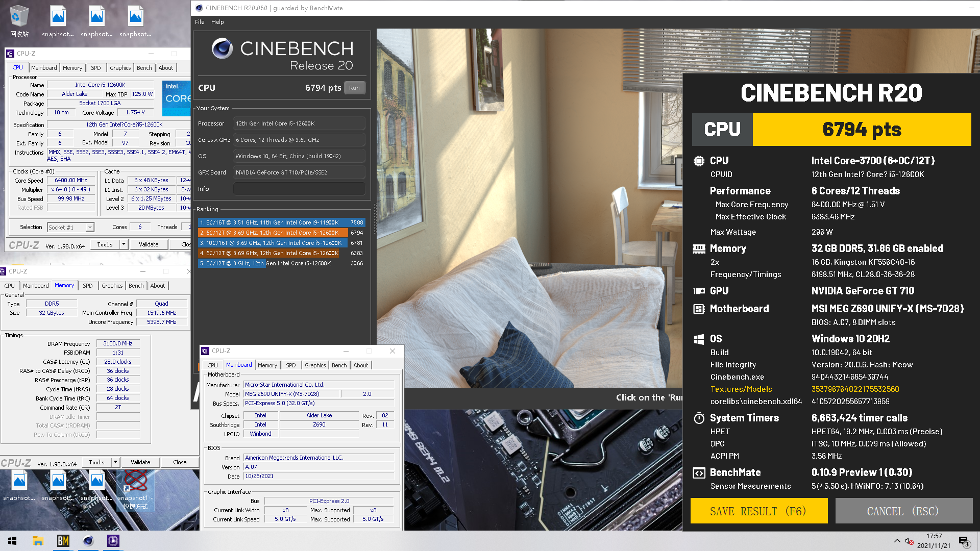
Task: Switch to Mainboard tab in CPU-Z CPU window
Action: click(44, 68)
